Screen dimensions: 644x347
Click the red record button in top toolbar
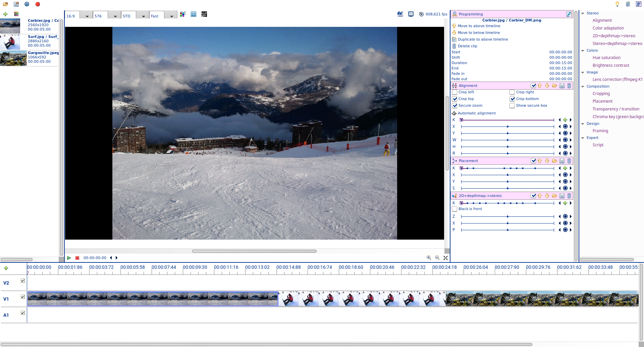38,4
